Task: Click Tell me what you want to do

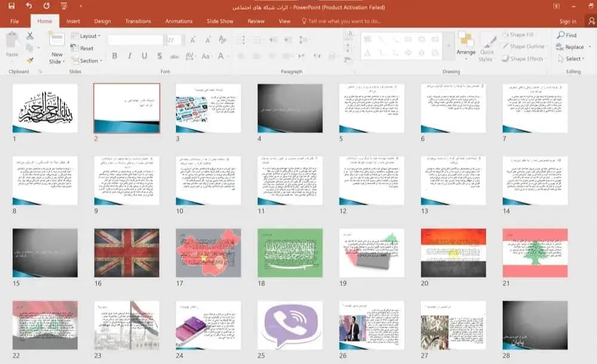Action: click(341, 21)
